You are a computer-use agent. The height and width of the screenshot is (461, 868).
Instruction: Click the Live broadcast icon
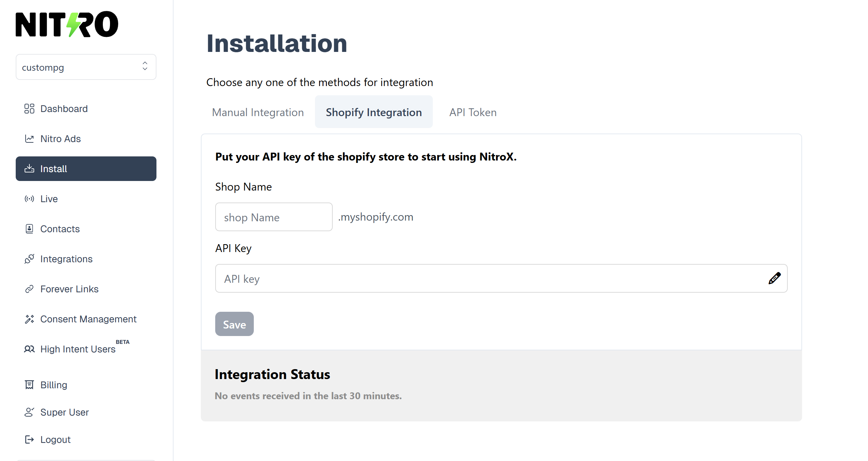(x=29, y=199)
